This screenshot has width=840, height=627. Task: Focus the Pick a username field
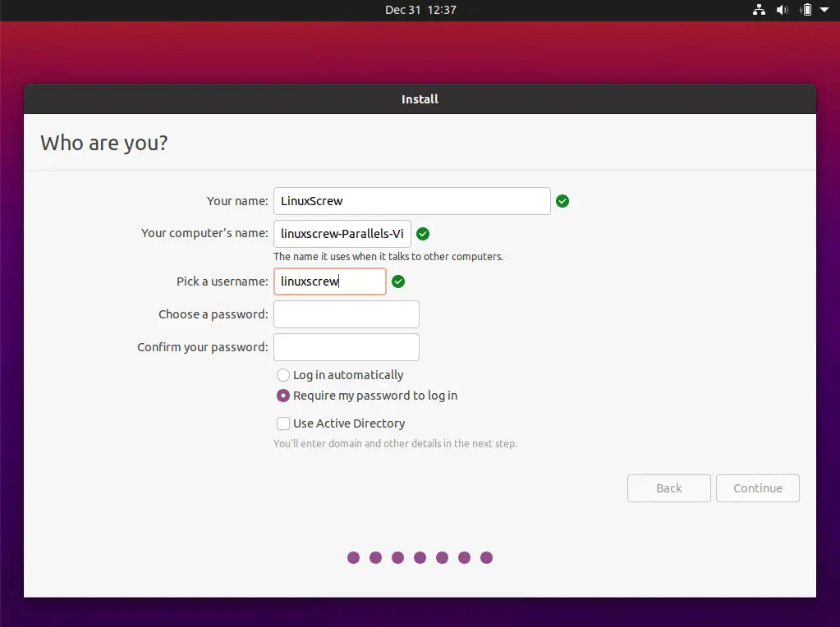[x=330, y=281]
